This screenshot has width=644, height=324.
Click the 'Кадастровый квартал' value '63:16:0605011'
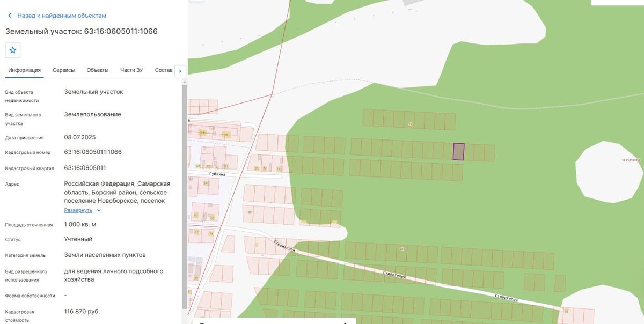coord(85,168)
